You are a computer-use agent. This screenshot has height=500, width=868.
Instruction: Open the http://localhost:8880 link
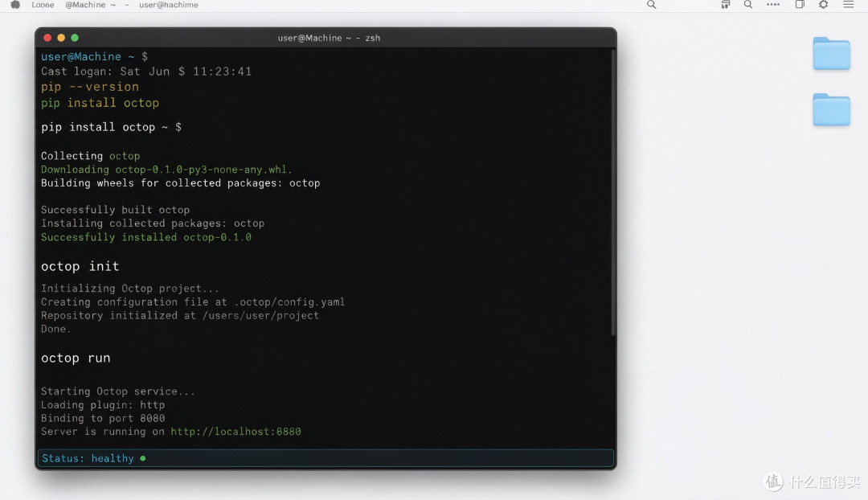235,432
